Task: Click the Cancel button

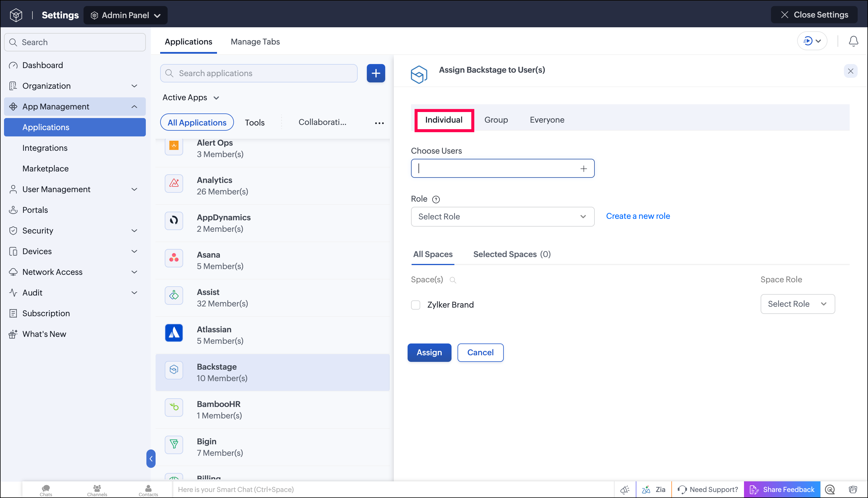Action: (480, 353)
